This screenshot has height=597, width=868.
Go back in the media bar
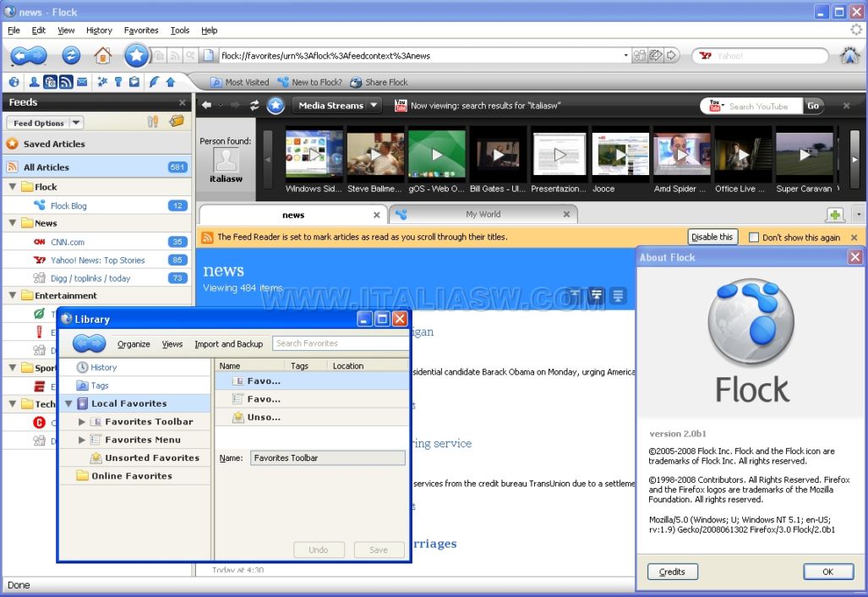pos(206,105)
